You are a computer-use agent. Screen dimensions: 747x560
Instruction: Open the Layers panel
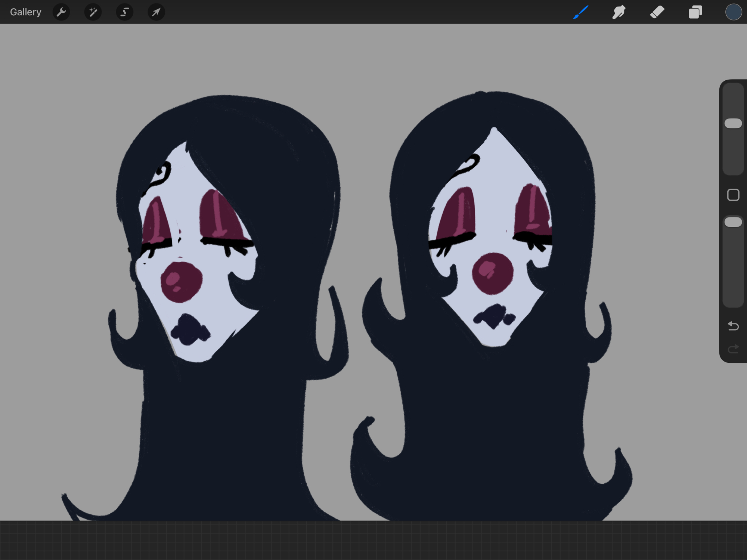(x=695, y=12)
